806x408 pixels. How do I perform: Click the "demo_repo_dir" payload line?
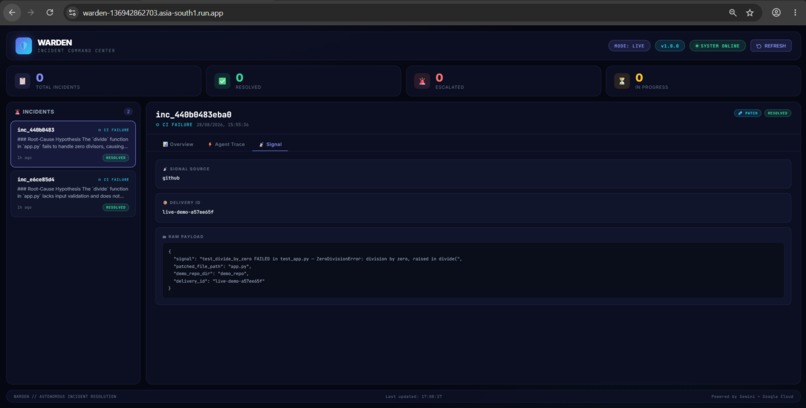pos(211,274)
